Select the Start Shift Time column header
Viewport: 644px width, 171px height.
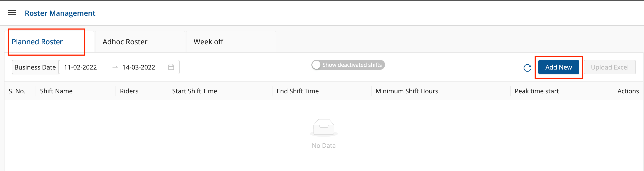coord(195,91)
